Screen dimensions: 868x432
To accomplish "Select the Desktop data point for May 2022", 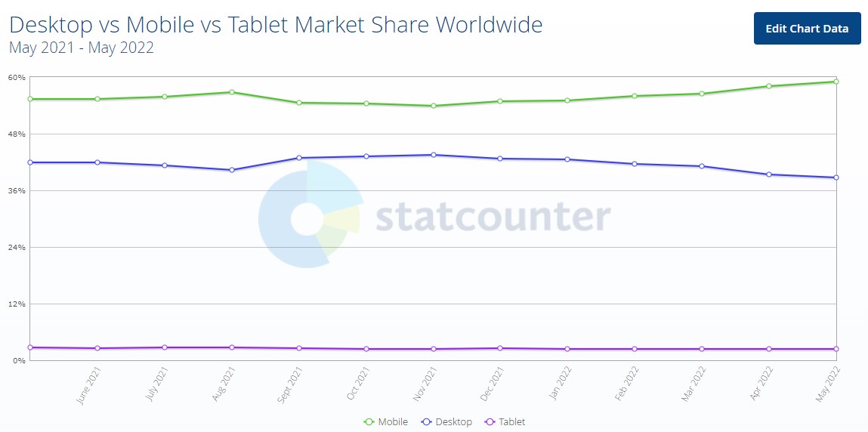I will 836,177.
